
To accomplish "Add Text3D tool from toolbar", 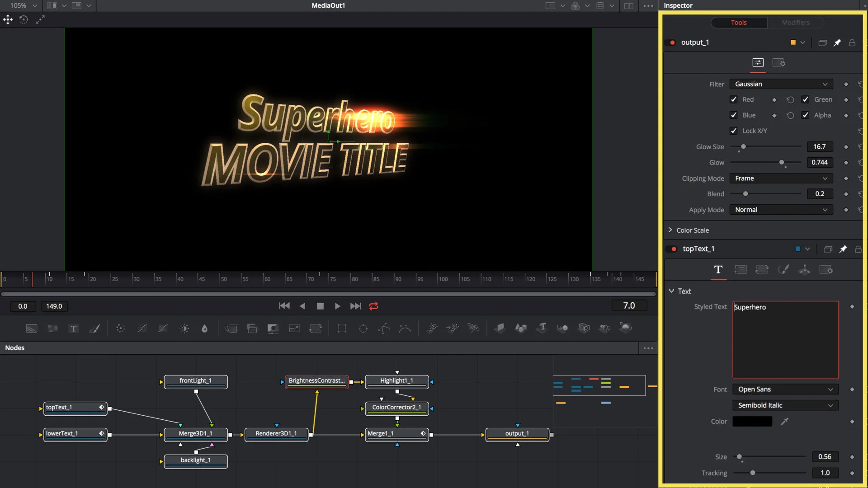I will pyautogui.click(x=542, y=328).
